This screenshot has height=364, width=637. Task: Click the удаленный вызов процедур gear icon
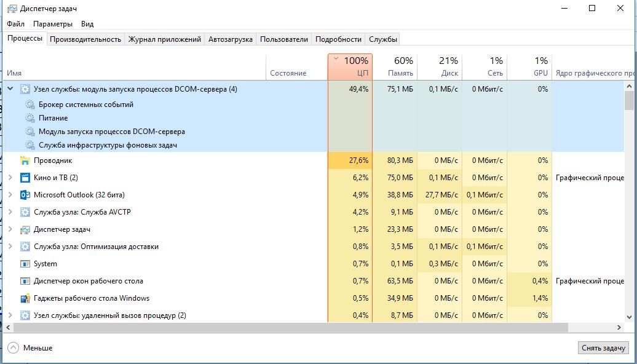pyautogui.click(x=25, y=315)
